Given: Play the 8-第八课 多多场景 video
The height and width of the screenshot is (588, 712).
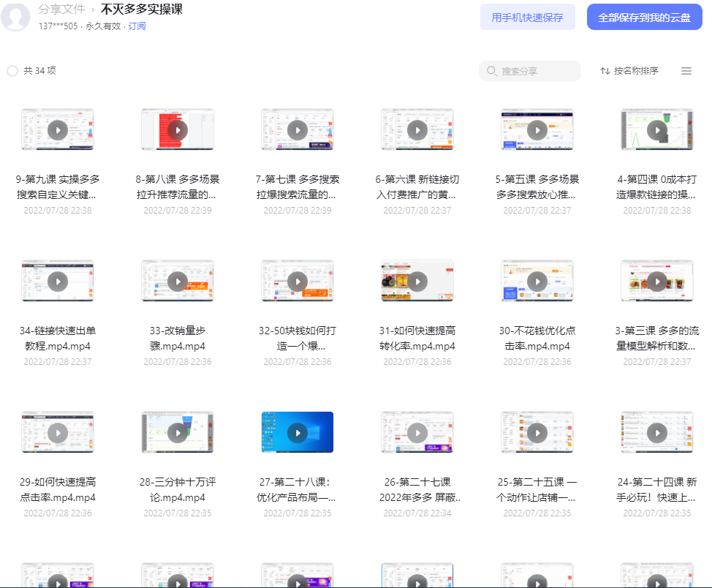Looking at the screenshot, I should coord(178,130).
